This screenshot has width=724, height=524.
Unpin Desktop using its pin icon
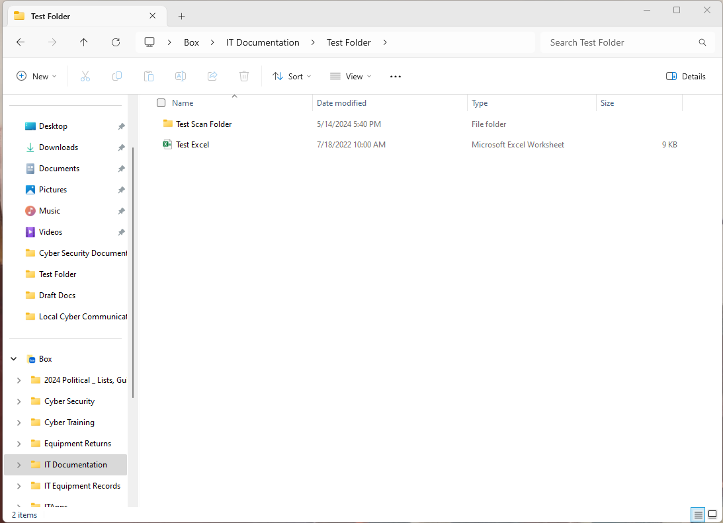(121, 126)
